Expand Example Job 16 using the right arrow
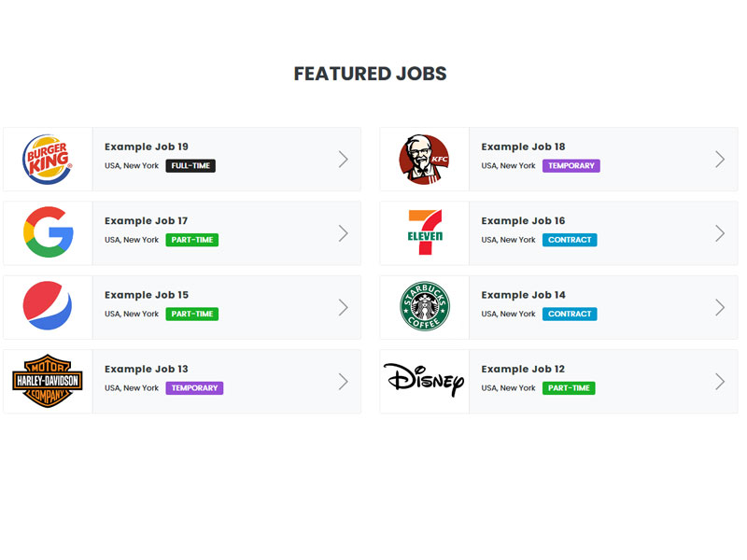Viewport: 747px width, 560px height. coord(720,232)
